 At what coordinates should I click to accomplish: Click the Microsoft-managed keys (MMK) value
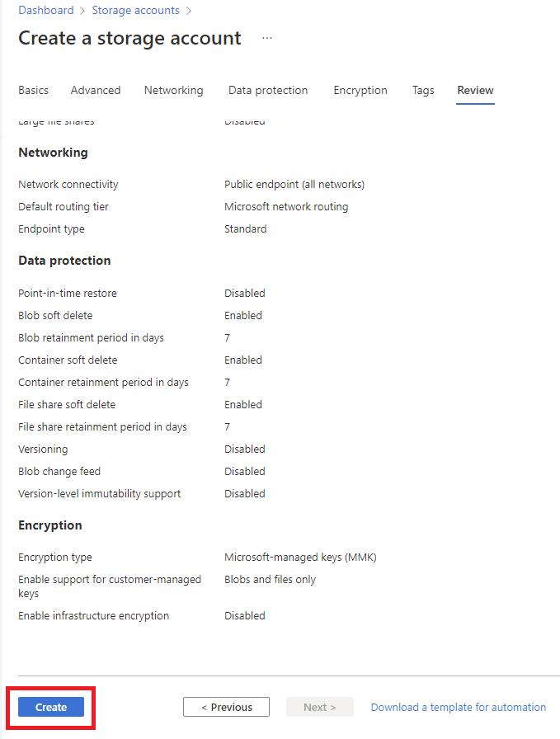(x=300, y=558)
